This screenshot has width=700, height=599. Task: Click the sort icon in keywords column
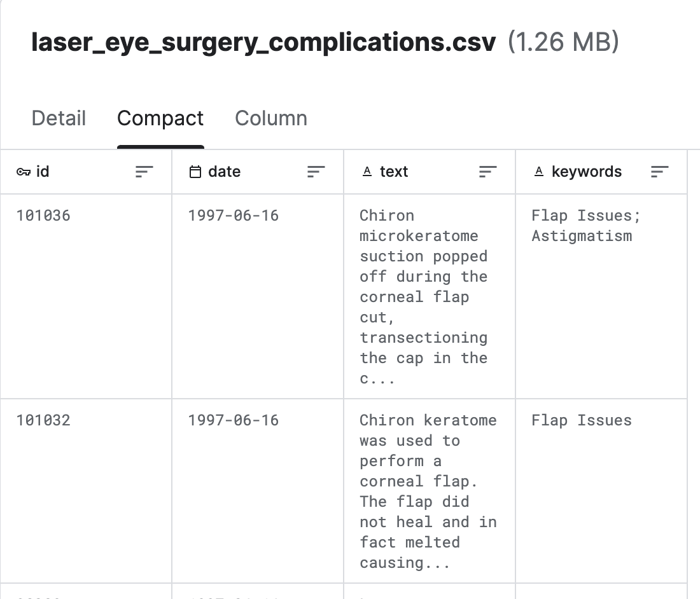tap(660, 172)
